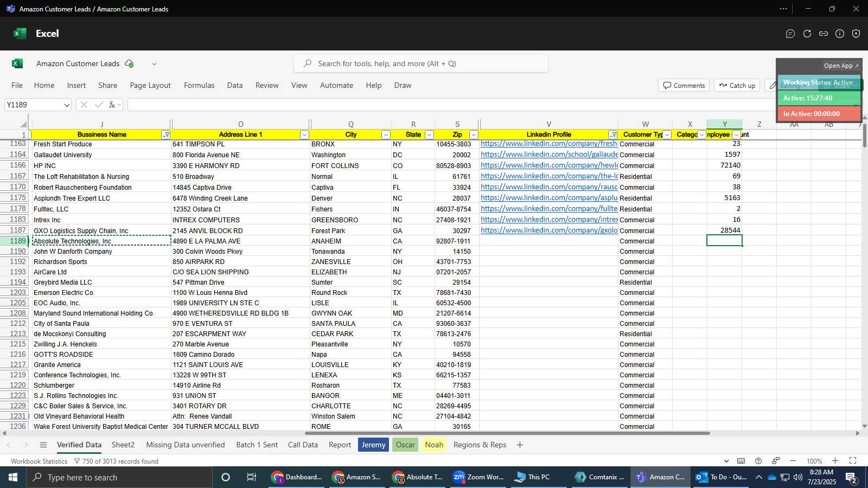Expand the Name Box dropdown arrow
868x488 pixels.
[66, 105]
